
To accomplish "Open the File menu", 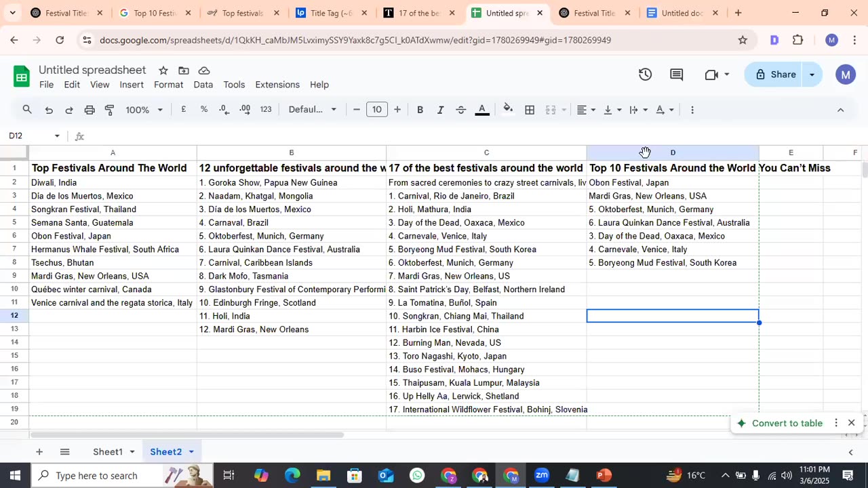I will (46, 85).
